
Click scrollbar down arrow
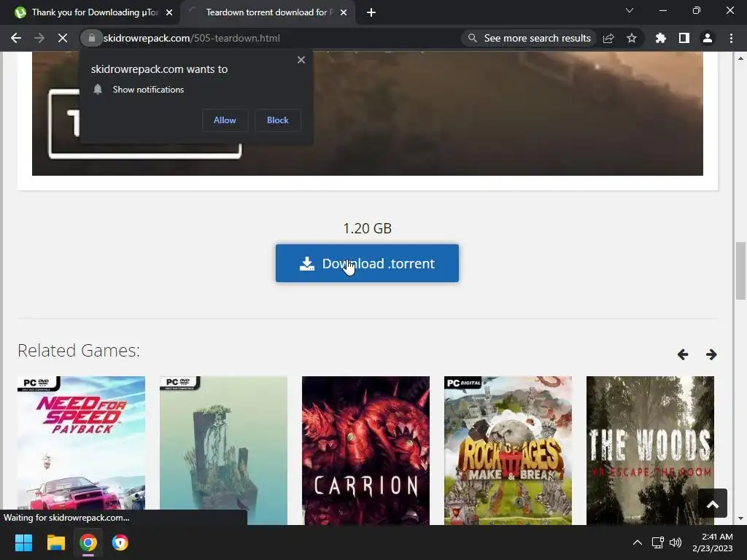(x=740, y=519)
